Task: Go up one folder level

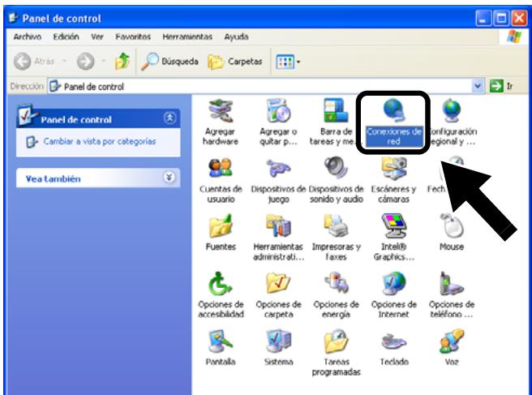Action: [x=122, y=62]
